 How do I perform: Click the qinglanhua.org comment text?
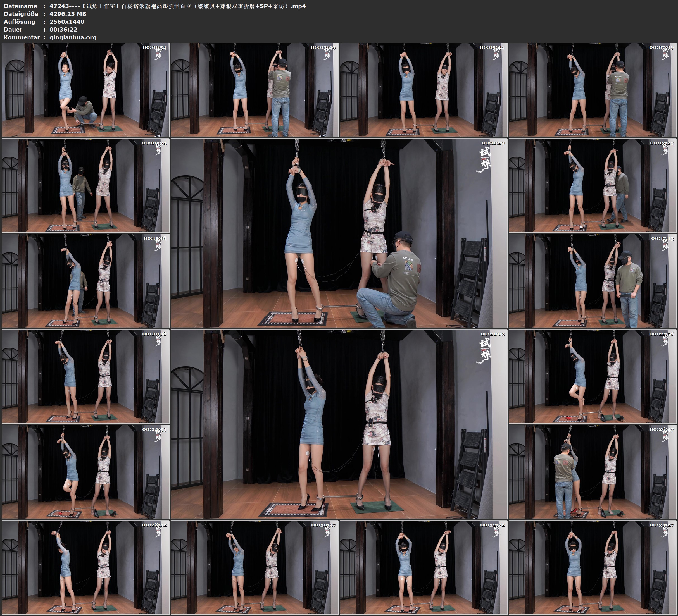click(x=73, y=37)
